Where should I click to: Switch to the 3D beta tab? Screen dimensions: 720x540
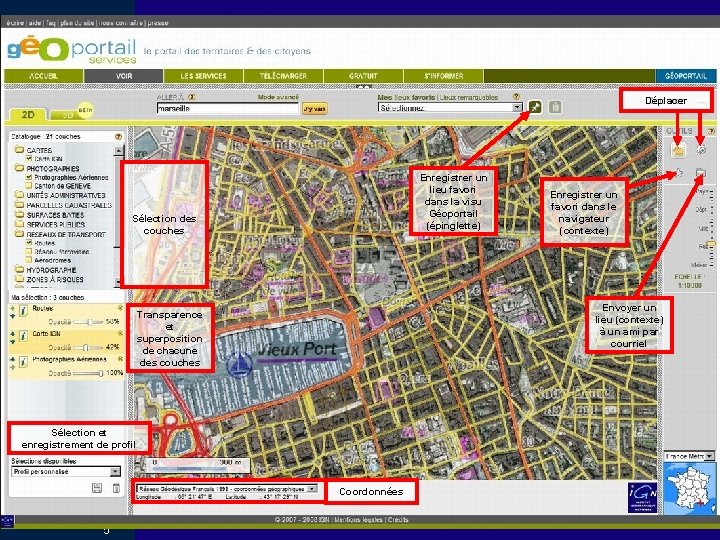point(71,114)
